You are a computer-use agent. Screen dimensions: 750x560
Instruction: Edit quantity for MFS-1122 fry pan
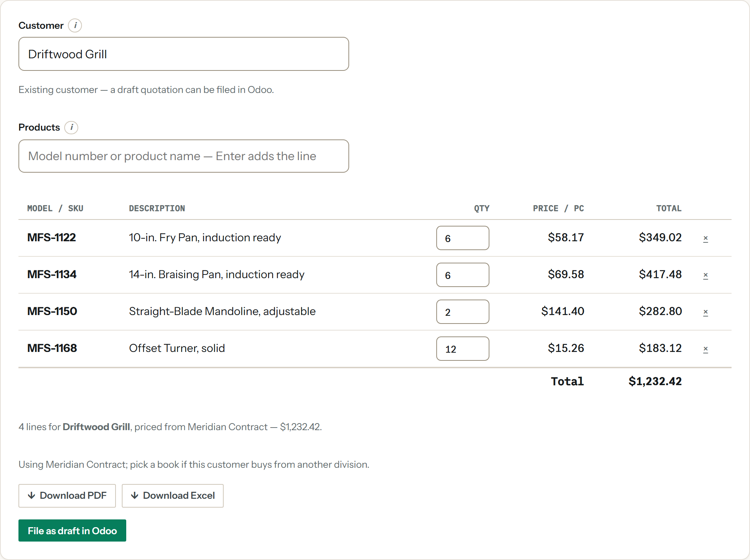tap(463, 238)
